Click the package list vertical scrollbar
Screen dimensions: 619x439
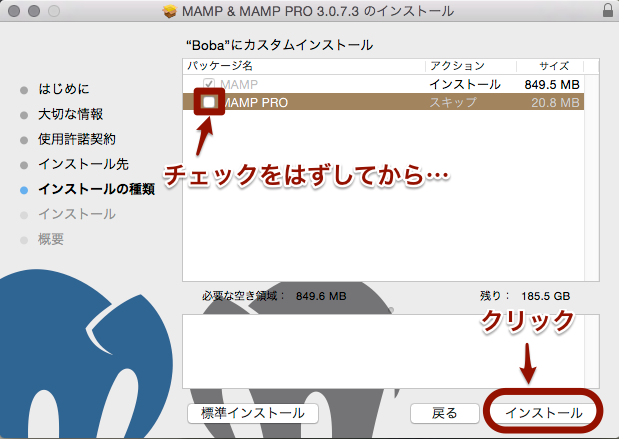[x=591, y=178]
